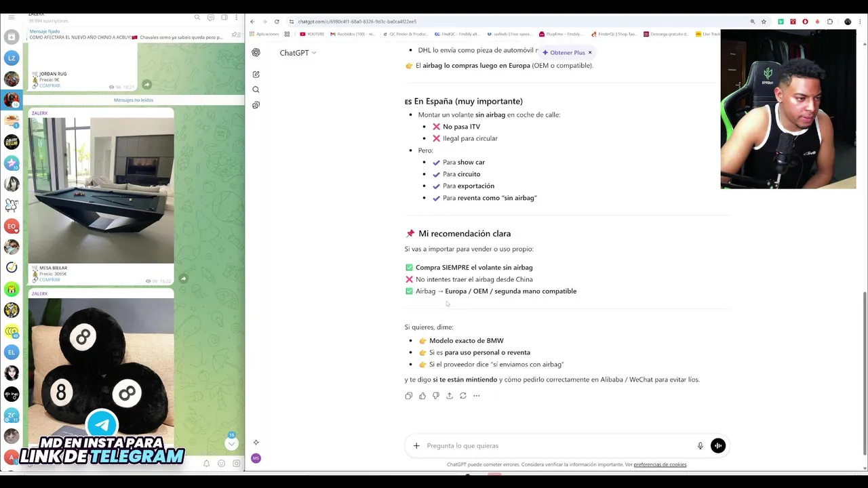Open the ChatGPT user profile avatar
The image size is (868, 488).
(x=256, y=458)
